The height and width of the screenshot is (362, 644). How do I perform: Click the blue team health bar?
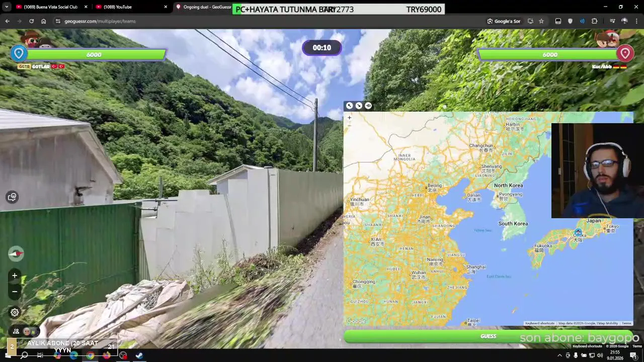point(94,54)
